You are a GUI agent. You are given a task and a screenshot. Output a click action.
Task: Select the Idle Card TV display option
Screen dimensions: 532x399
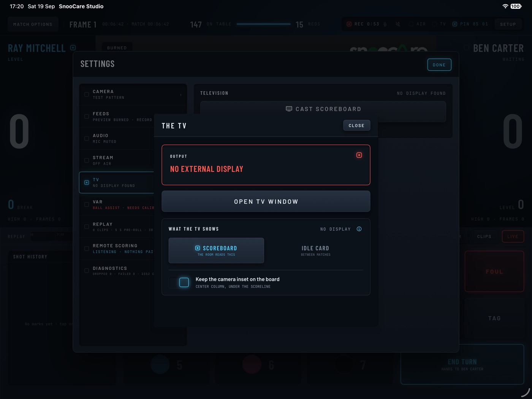[x=315, y=250]
